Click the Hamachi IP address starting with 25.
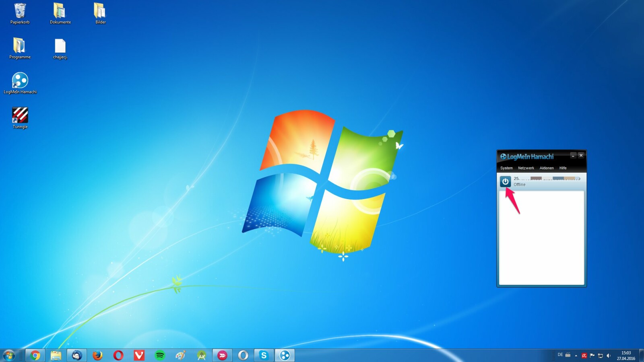 pyautogui.click(x=547, y=178)
